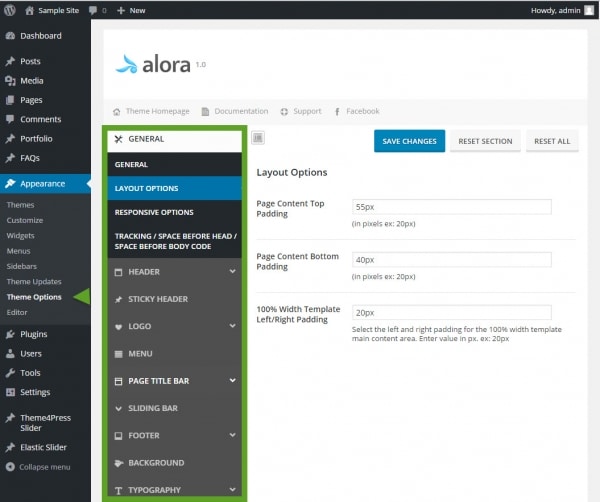Click Sticky Header pin icon
The width and height of the screenshot is (600, 502).
click(x=119, y=299)
